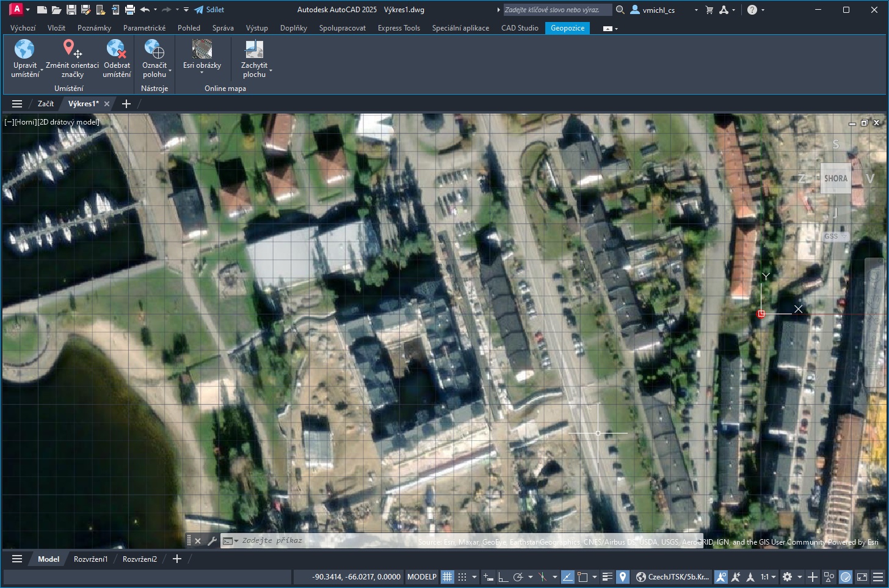This screenshot has width=889, height=588.
Task: Expand user account vmichl_cs dropdown
Action: [x=696, y=10]
